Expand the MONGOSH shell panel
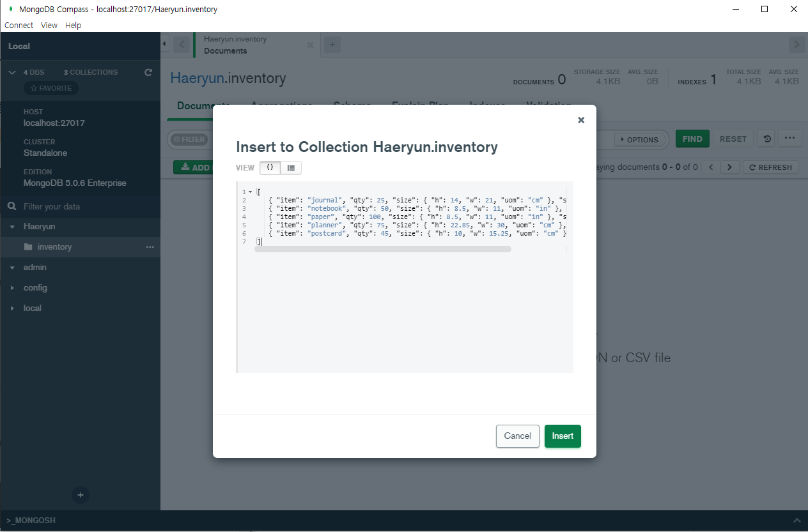 point(796,521)
